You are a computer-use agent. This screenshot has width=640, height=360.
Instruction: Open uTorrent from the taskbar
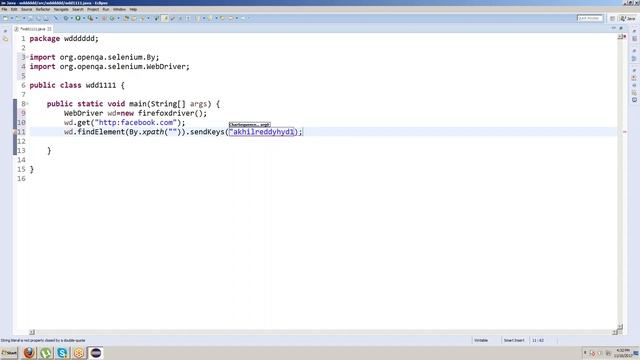[46, 353]
